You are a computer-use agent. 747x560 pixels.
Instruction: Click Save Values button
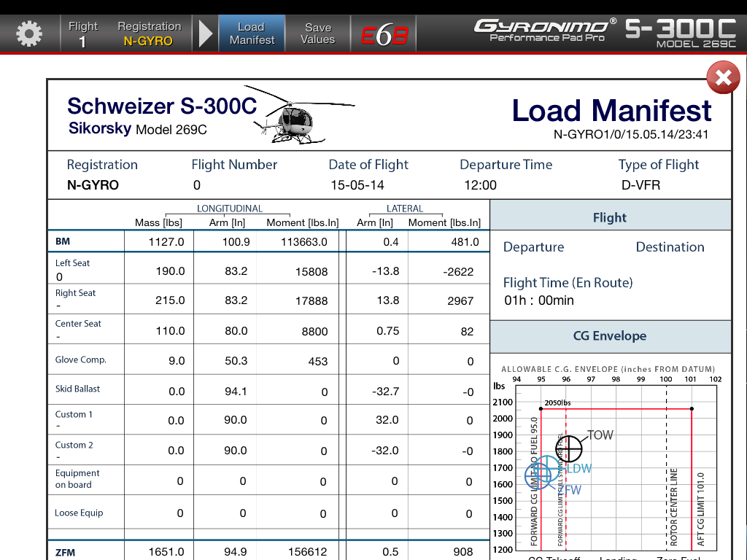318,34
